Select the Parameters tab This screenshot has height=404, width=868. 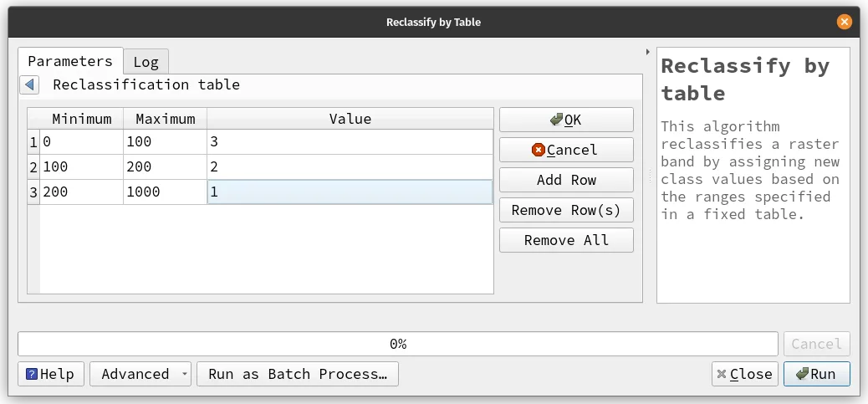(70, 61)
